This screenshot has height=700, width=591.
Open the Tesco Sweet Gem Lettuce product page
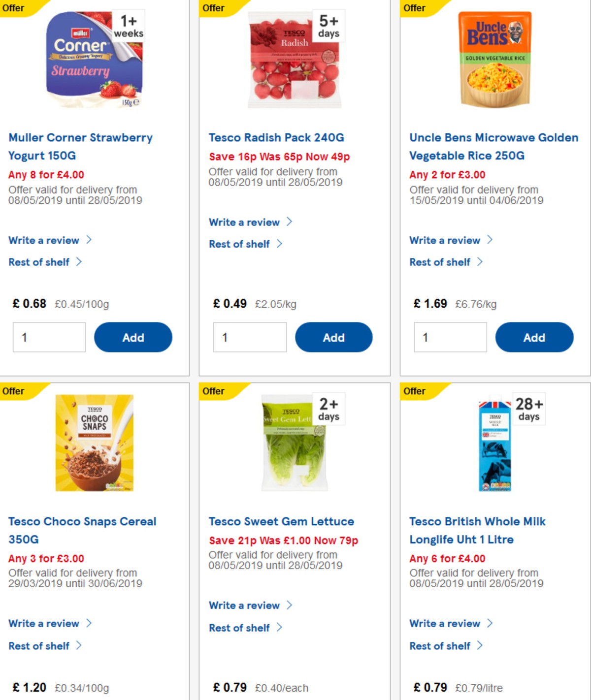pyautogui.click(x=282, y=521)
